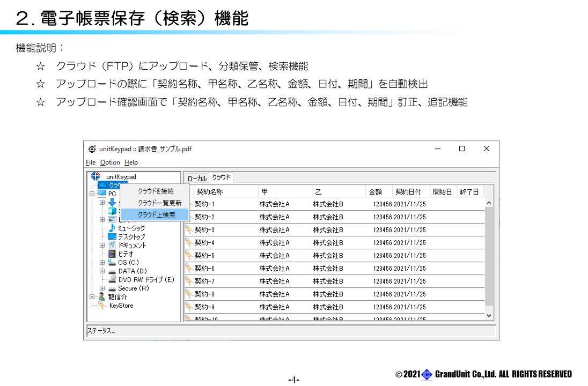Switch to the ローカル tab
The image size is (588, 386).
pos(197,179)
